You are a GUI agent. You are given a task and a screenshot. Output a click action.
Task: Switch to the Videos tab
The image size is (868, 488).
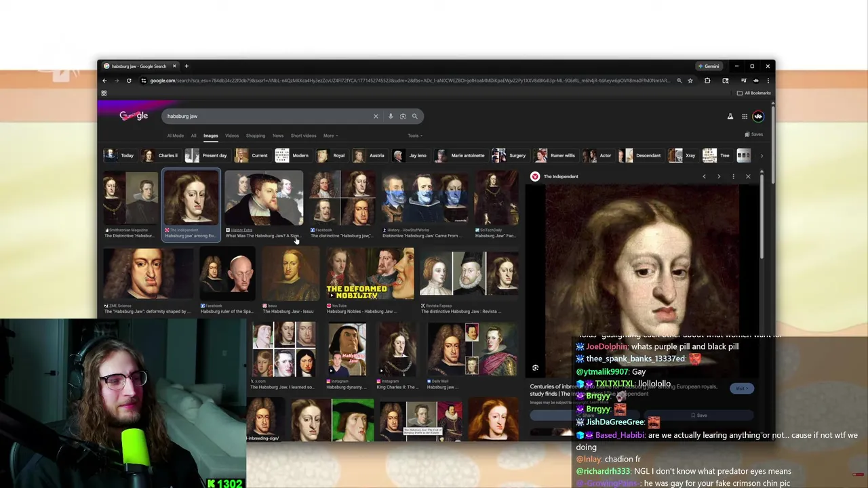232,136
